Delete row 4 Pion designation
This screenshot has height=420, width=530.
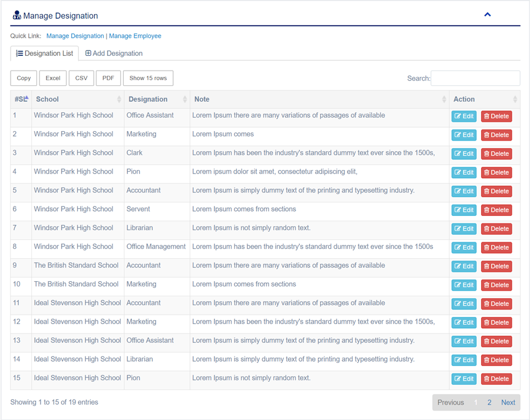coord(496,172)
